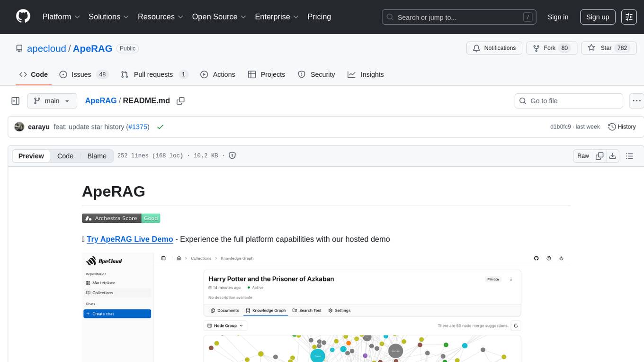Open the earayu author link
The width and height of the screenshot is (644, 362).
(x=39, y=127)
